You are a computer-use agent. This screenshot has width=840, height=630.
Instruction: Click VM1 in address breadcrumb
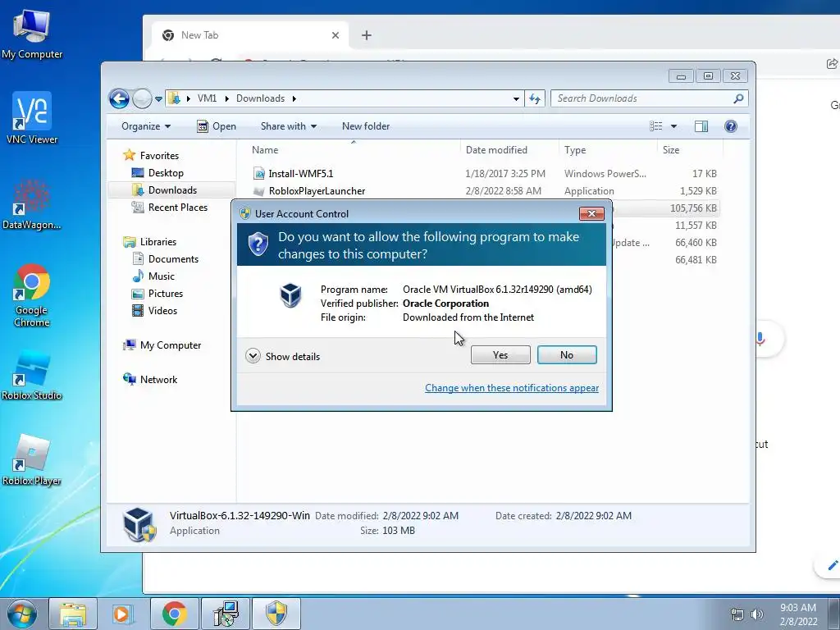point(207,98)
